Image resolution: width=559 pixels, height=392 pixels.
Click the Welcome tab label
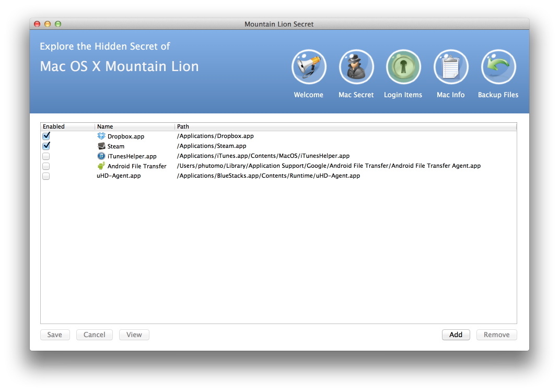click(308, 95)
